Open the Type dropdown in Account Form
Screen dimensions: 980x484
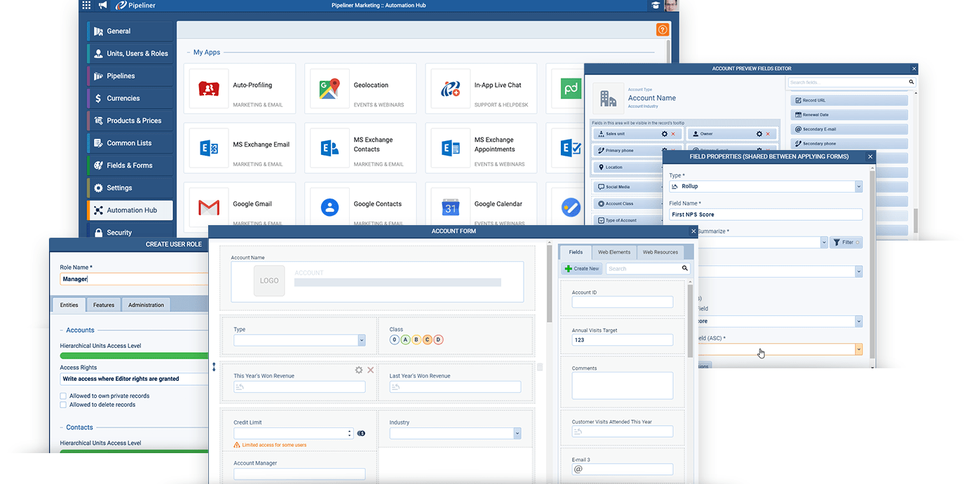pos(362,340)
